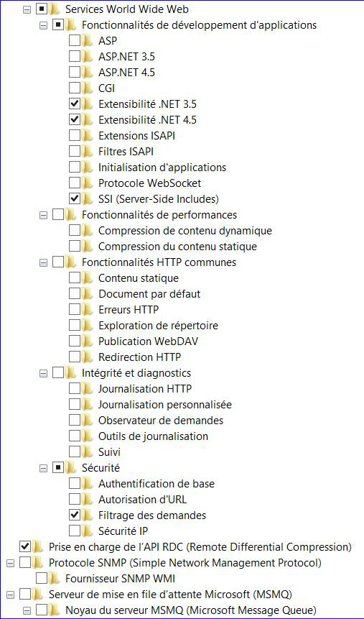Click folder icon next to Journalisation HTTP
364x619 pixels.
point(87,389)
